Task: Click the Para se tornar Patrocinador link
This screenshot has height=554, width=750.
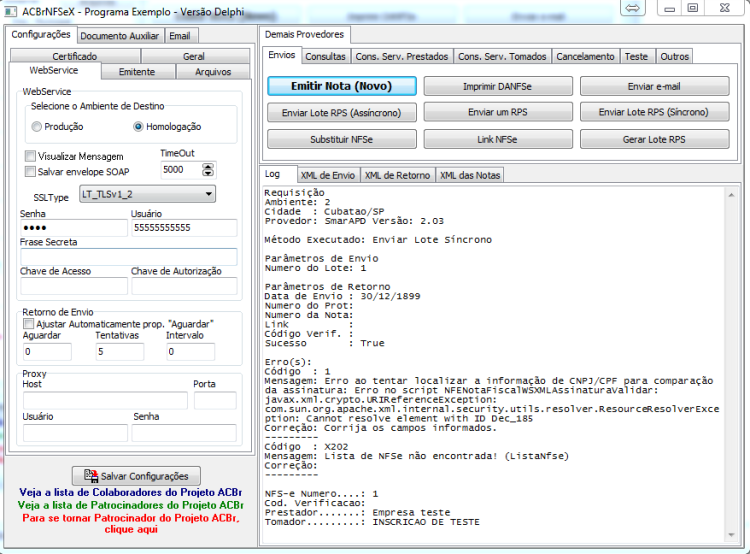Action: point(131,523)
